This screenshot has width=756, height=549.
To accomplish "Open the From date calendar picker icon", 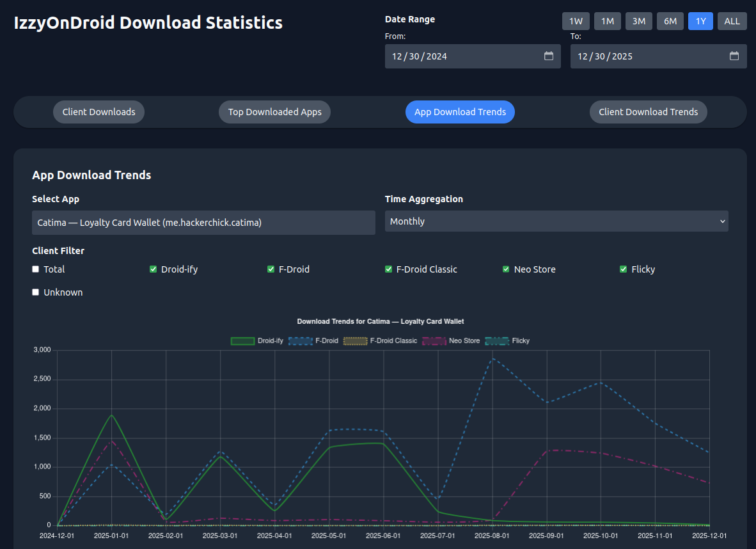I will [548, 56].
